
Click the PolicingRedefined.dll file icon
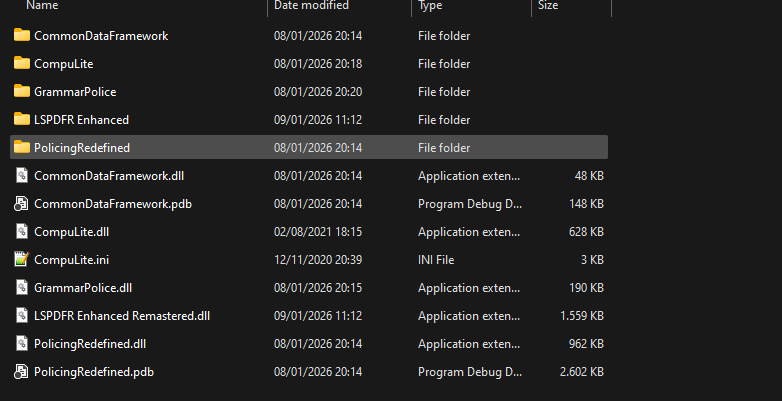(x=21, y=343)
